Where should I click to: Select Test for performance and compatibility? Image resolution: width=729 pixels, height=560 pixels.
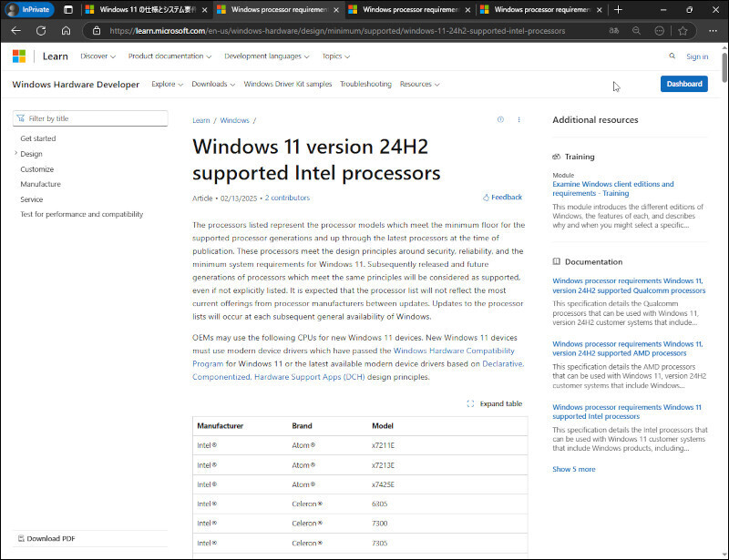tap(82, 214)
